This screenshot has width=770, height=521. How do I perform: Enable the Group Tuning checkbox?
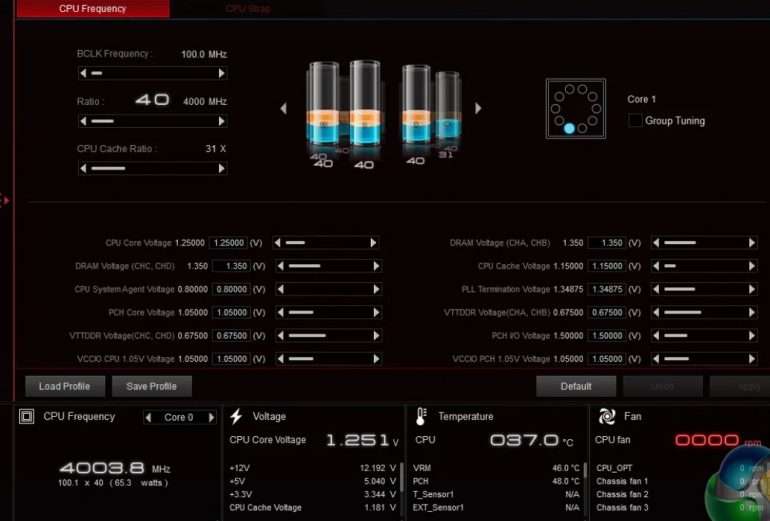pyautogui.click(x=635, y=121)
